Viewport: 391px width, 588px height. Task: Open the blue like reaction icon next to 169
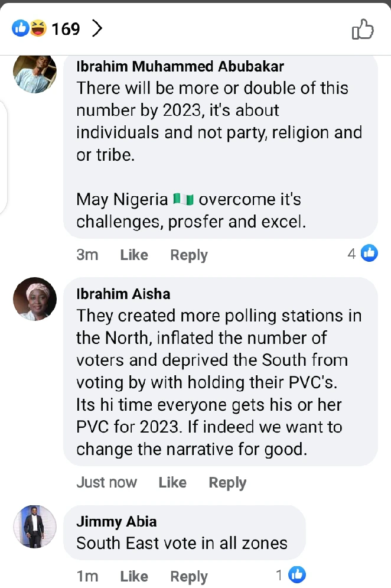[x=21, y=28]
